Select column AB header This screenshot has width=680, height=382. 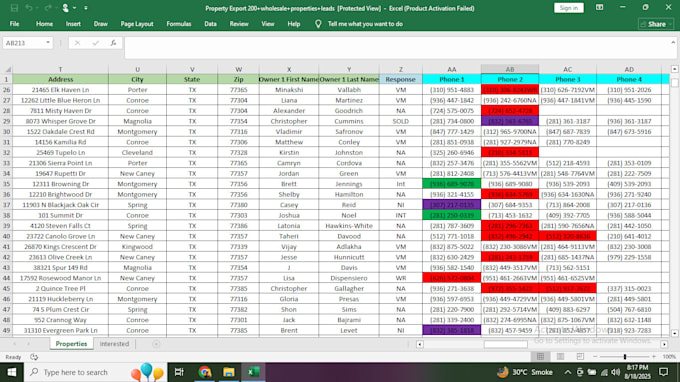[510, 69]
